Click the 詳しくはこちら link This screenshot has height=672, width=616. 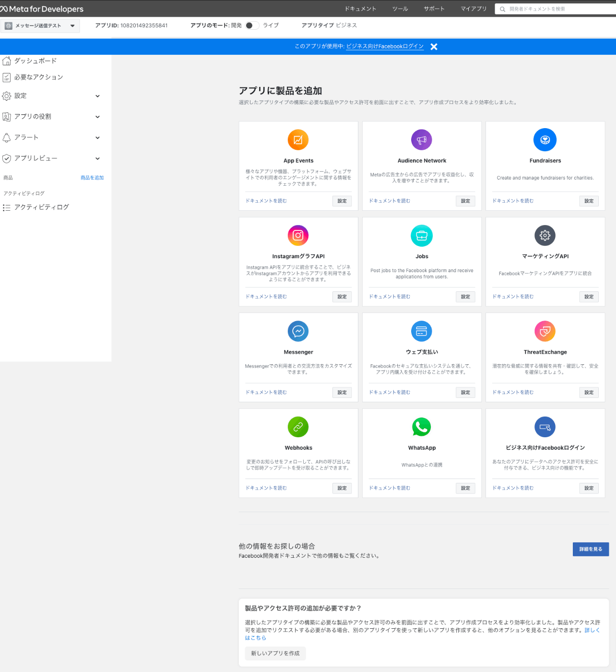tap(592, 630)
